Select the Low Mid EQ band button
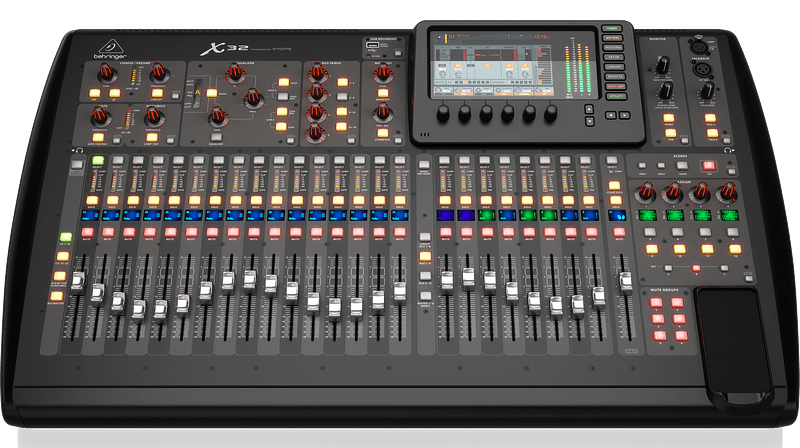 pos(282,112)
